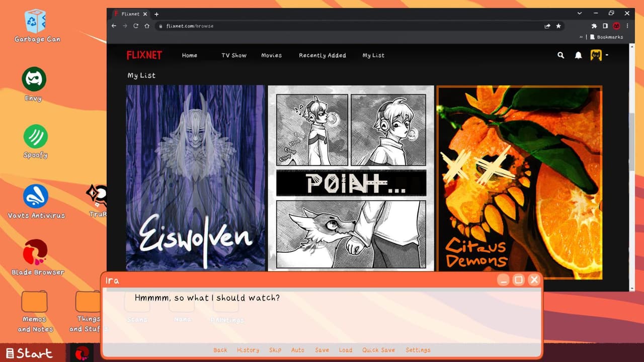
Task: Open the TV Show section
Action: coord(234,55)
